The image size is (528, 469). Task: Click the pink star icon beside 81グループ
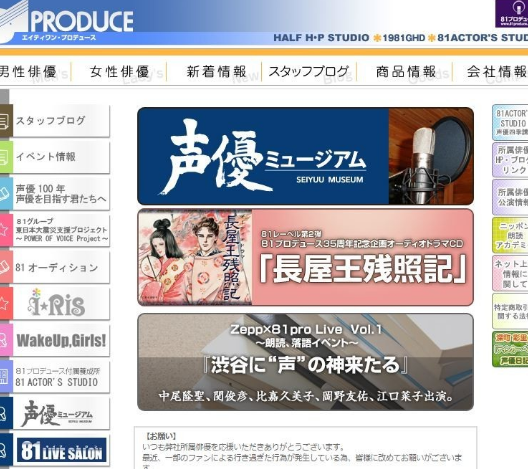pyautogui.click(x=6, y=230)
